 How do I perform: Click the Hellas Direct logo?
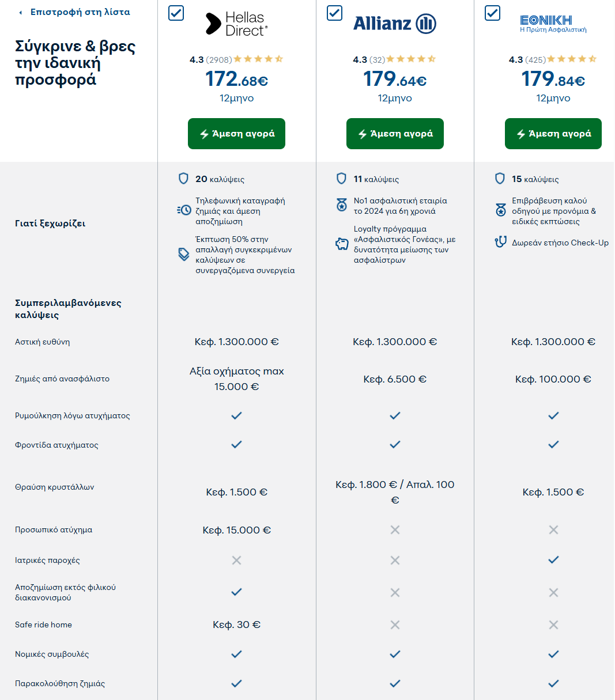coord(237,24)
